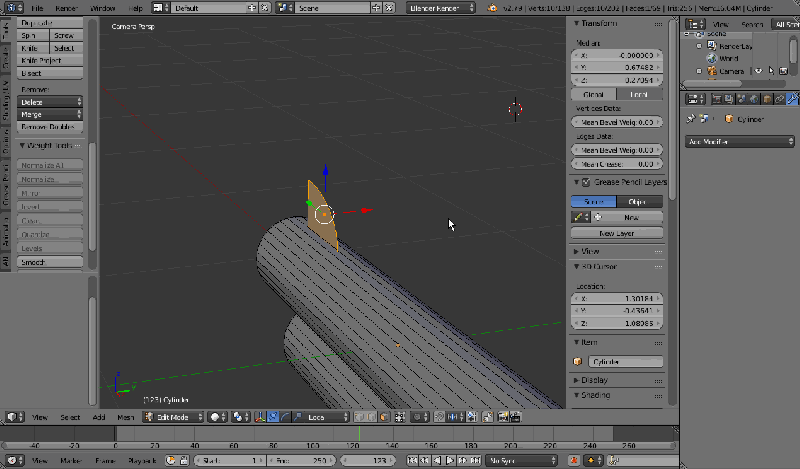Open the pivot point selector icon
This screenshot has width=800, height=469.
[240, 417]
